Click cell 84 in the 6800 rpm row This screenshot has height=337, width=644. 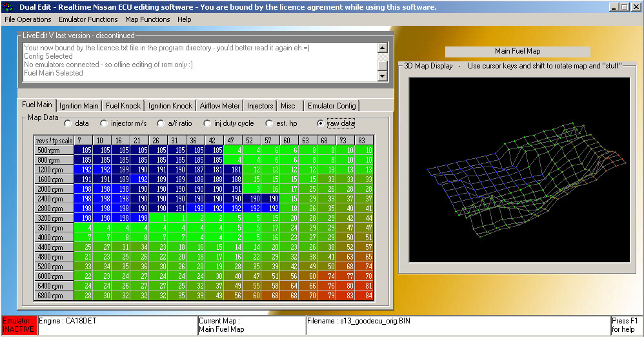(364, 295)
